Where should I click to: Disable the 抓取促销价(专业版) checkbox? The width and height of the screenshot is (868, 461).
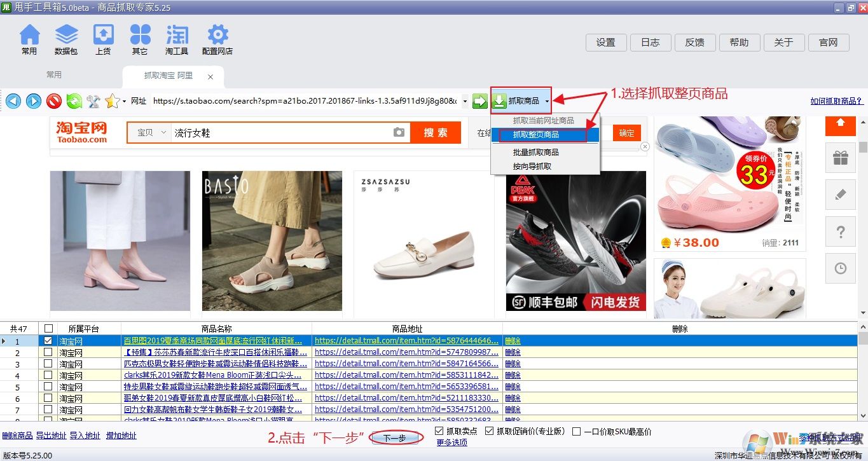click(x=488, y=430)
